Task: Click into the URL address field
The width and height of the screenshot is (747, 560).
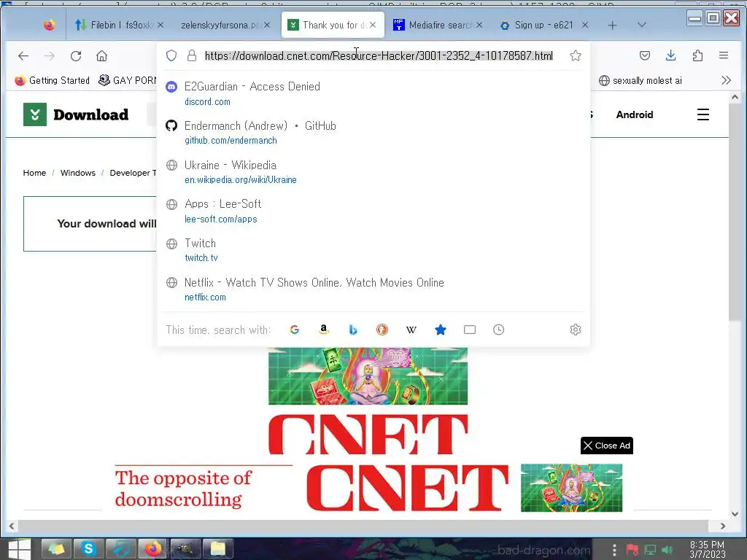Action: tap(379, 55)
